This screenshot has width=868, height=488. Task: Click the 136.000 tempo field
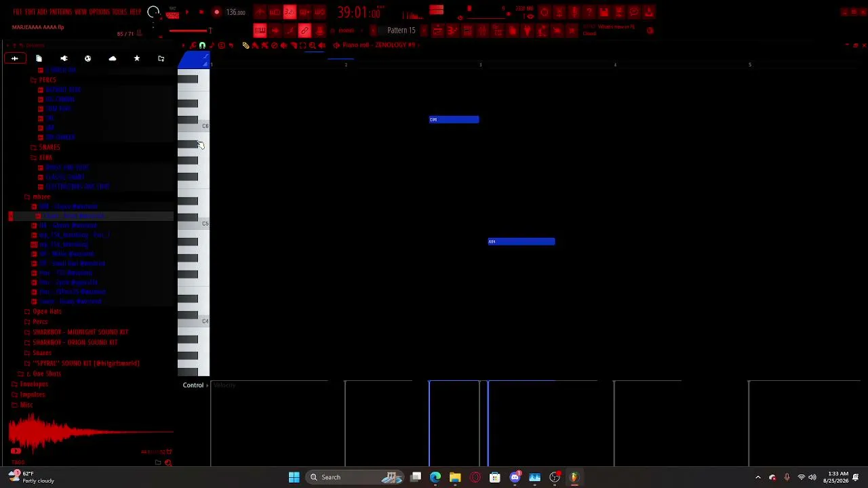tap(235, 12)
